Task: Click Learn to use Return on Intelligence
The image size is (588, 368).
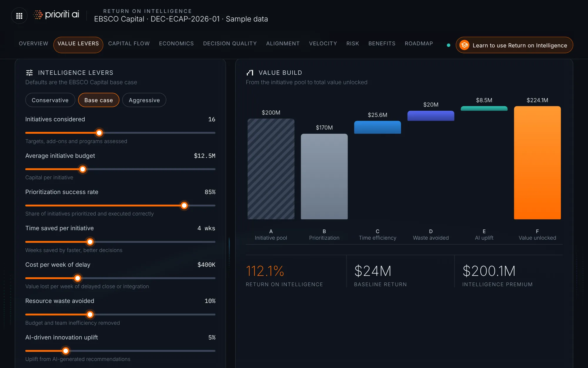Action: coord(514,45)
